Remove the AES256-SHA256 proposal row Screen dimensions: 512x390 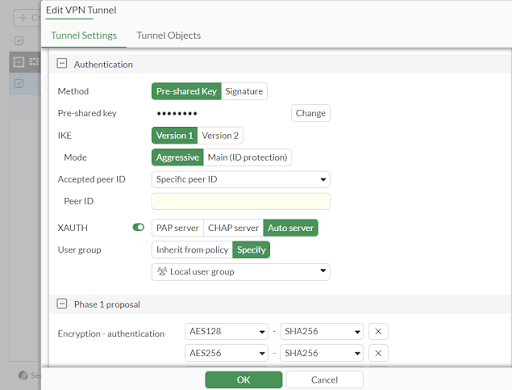pyautogui.click(x=378, y=353)
